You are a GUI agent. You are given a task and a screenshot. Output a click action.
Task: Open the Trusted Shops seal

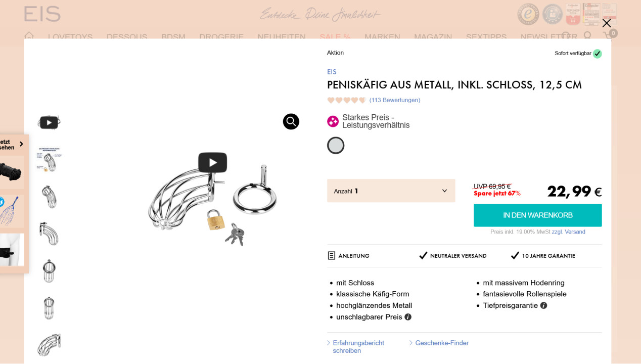click(x=528, y=14)
